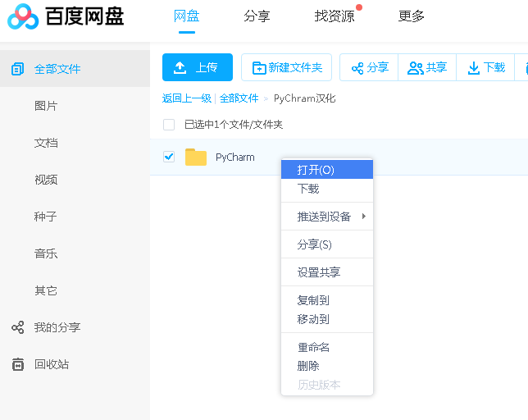Click the partially visible toolbar button after 下载
The height and width of the screenshot is (420, 528).
point(521,67)
